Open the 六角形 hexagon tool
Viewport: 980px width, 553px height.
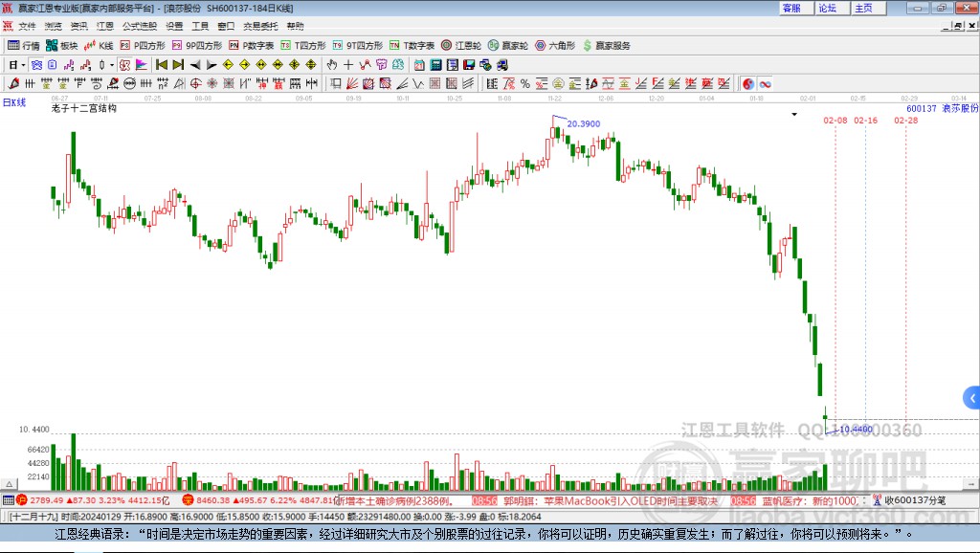tap(555, 46)
